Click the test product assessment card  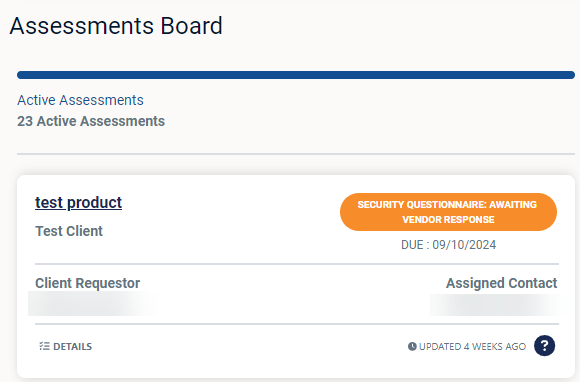tap(296, 276)
